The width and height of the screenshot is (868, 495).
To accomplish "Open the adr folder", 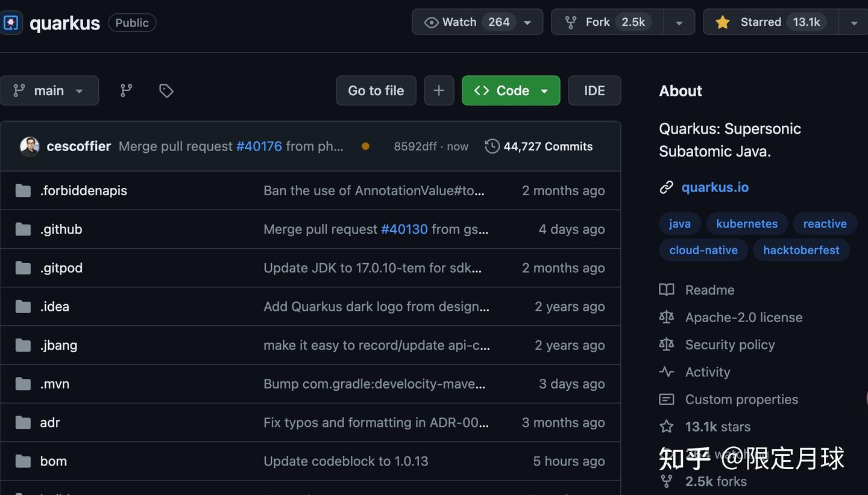I will click(x=50, y=422).
